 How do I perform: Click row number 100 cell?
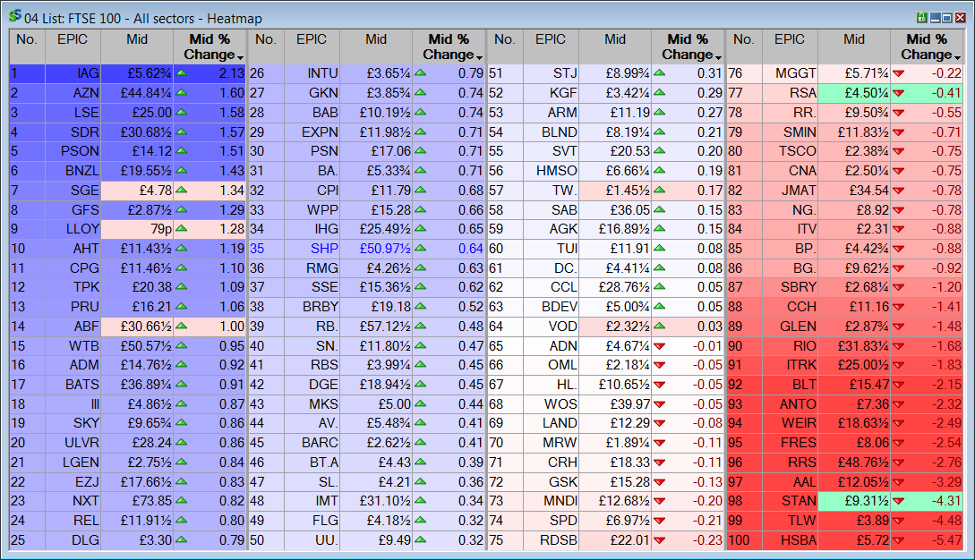744,540
